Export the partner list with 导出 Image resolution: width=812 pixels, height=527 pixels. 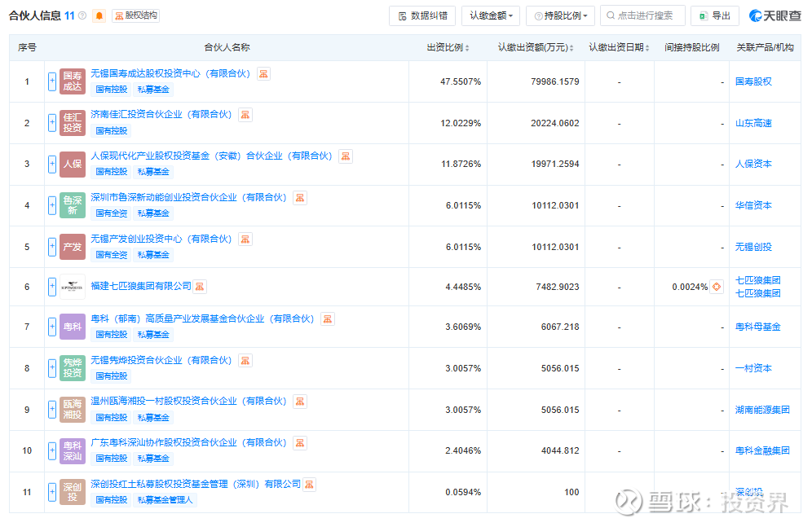pos(714,15)
